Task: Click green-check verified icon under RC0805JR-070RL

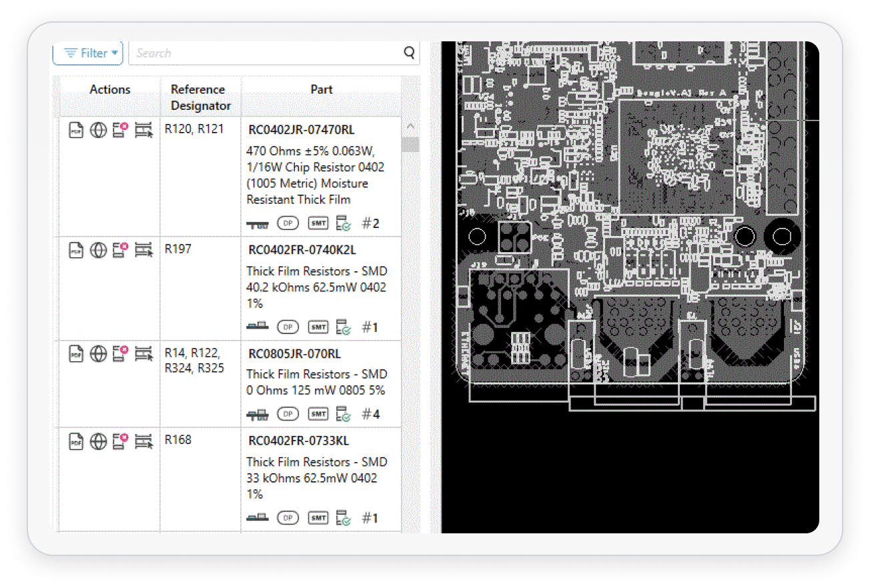Action: click(344, 414)
